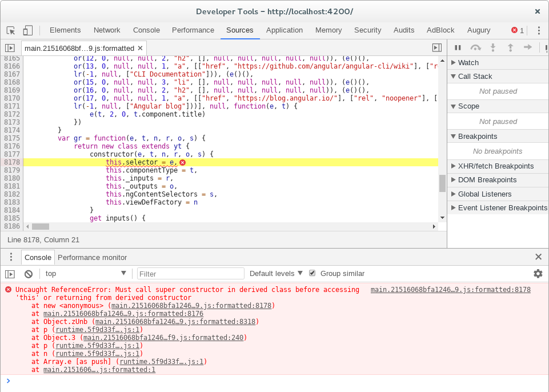Show the sources navigator pane icon
Screen dimensions: 549x392
coord(10,48)
